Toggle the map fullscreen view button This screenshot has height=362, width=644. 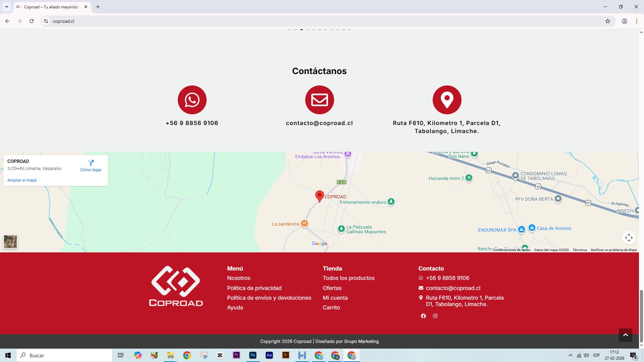[x=629, y=238]
